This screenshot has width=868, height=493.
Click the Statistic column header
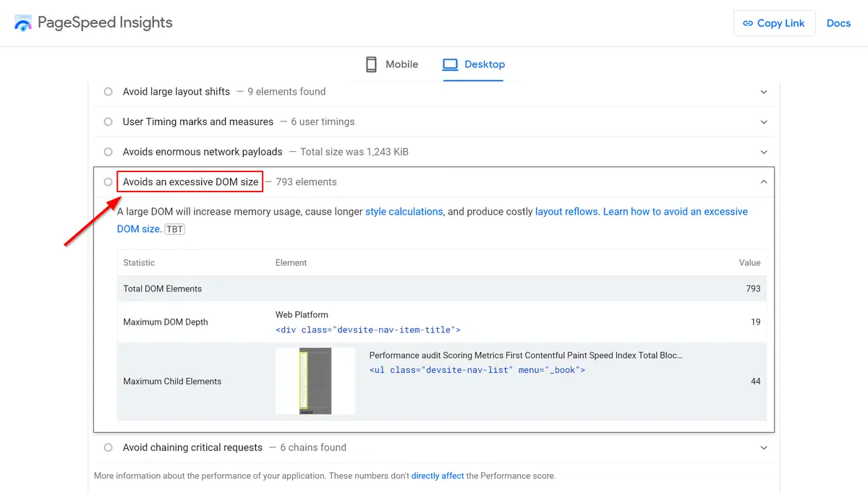click(x=139, y=262)
